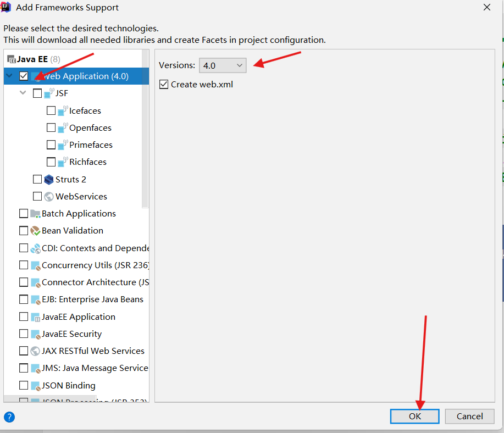Image resolution: width=504 pixels, height=433 pixels.
Task: Open help with the question mark icon
Action: click(9, 417)
